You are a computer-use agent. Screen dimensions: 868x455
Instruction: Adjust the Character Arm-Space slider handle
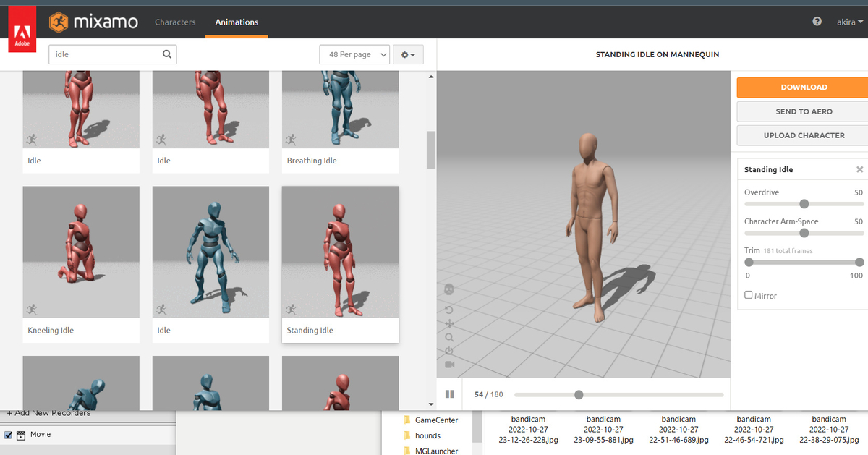click(x=804, y=233)
